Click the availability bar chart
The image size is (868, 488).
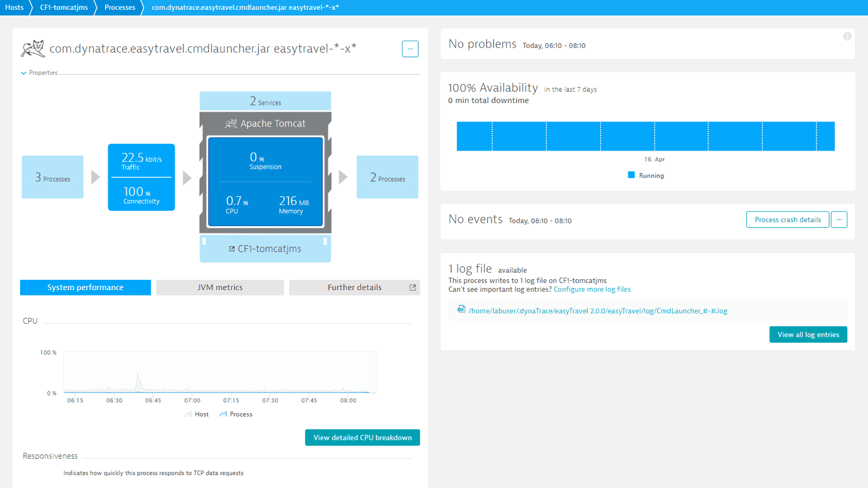[646, 136]
